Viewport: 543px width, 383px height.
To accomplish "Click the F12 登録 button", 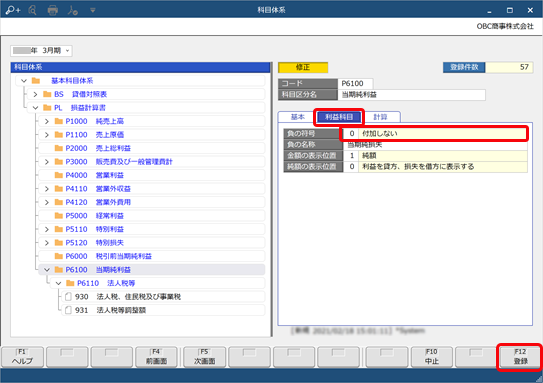I will click(x=520, y=357).
